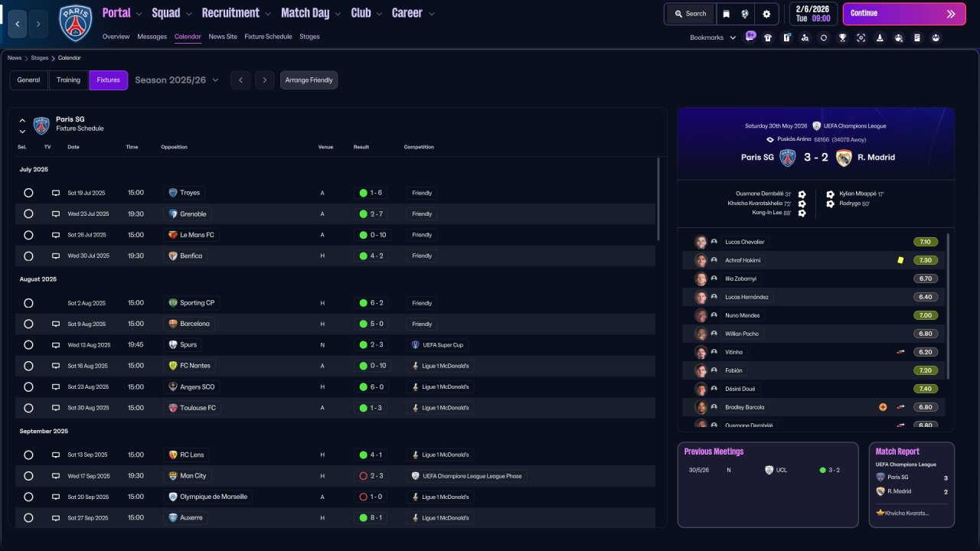Click Lucas Chevalier's 7.10 rating badge
The height and width of the screenshot is (551, 980).
tap(926, 242)
